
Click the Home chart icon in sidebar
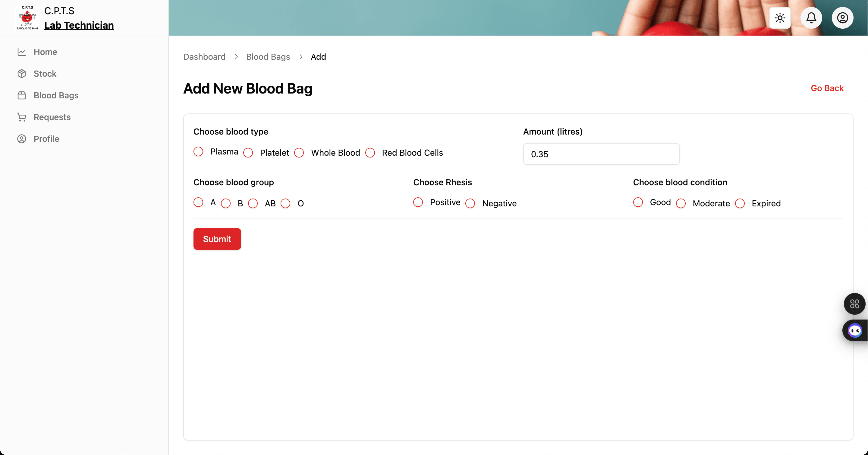pos(22,52)
